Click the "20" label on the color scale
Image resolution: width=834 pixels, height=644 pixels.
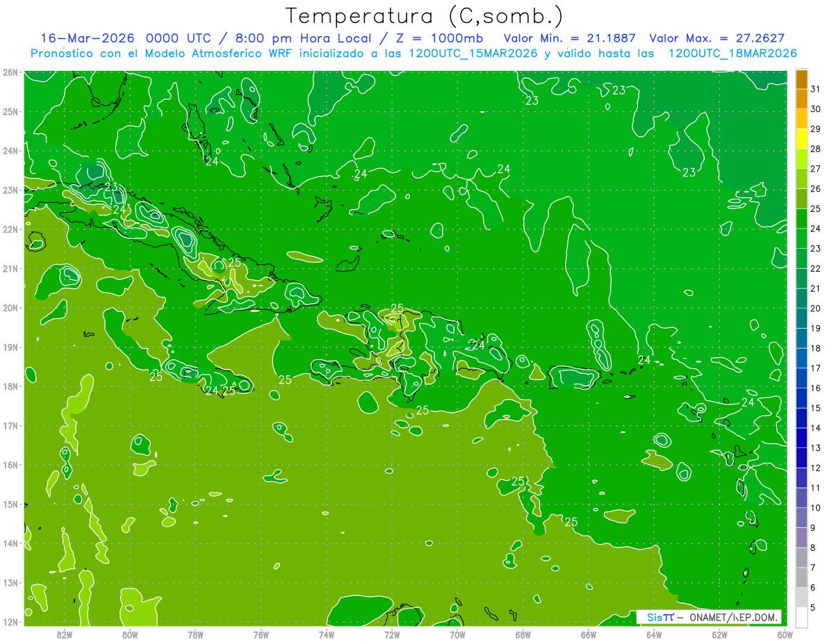pos(815,308)
